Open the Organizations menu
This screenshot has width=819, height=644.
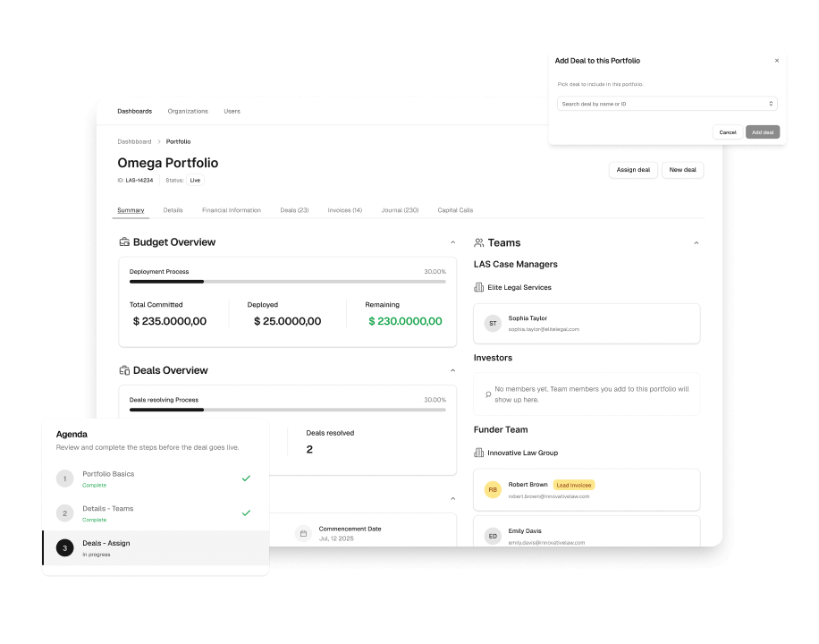187,111
